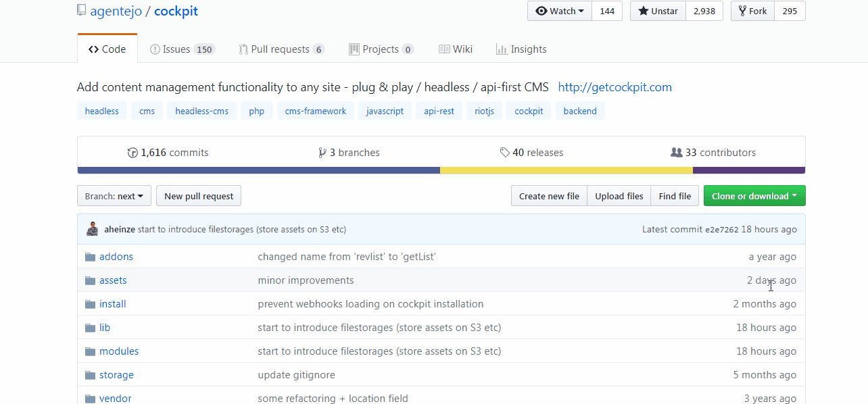The image size is (868, 404).
Task: Switch to the Insights tab
Action: pyautogui.click(x=521, y=49)
